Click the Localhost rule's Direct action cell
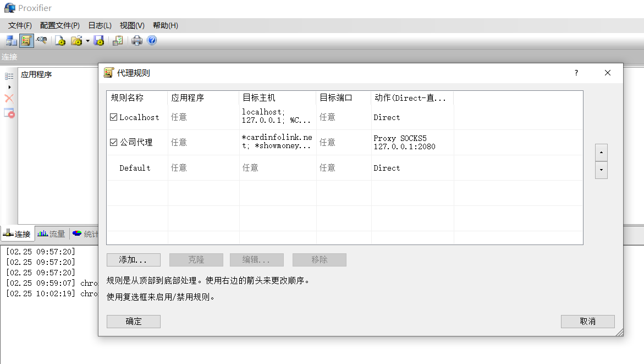 pos(412,118)
